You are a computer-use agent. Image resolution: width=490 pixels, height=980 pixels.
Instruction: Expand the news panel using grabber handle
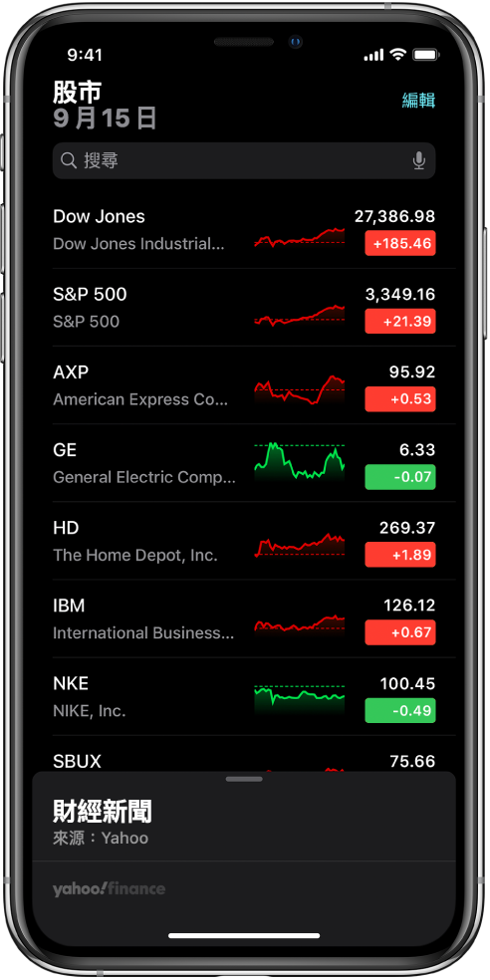coord(244,780)
